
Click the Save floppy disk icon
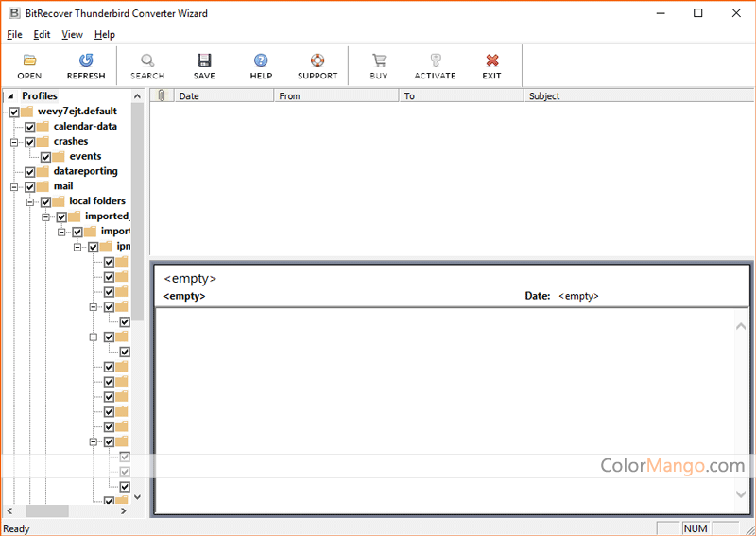pos(204,61)
